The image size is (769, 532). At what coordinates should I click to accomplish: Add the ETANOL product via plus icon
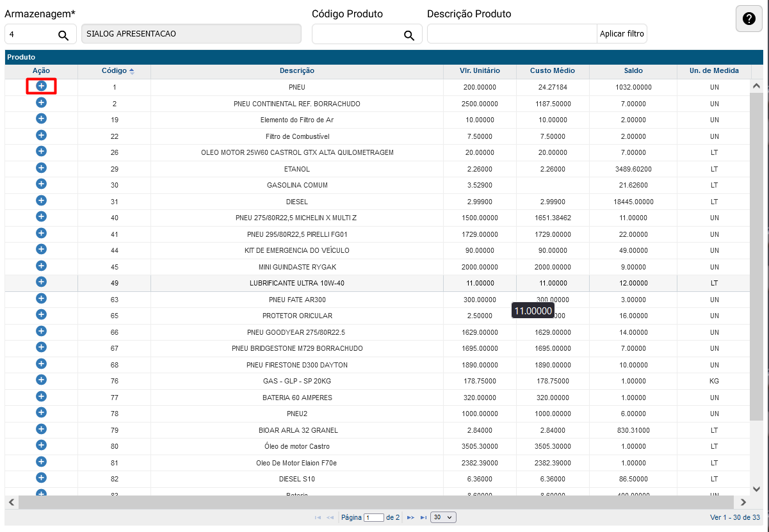point(41,168)
